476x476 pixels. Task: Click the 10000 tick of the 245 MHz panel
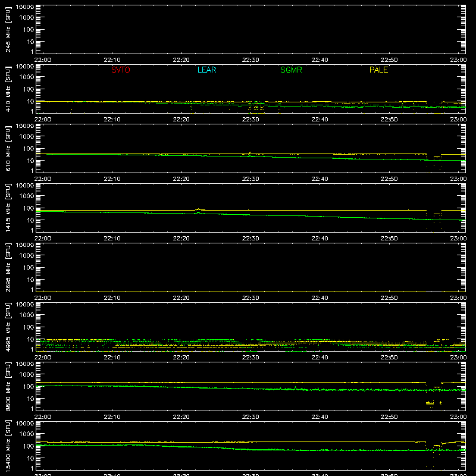(25, 7)
